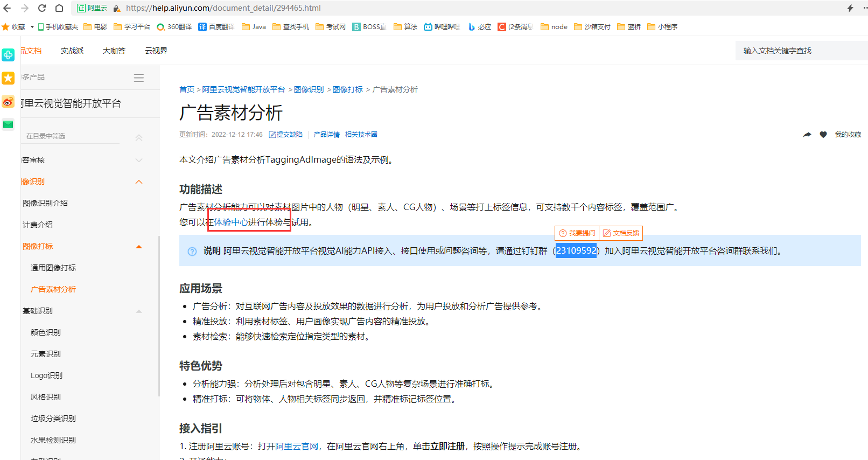The width and height of the screenshot is (868, 460).
Task: Select Logo识别 in the sidebar
Action: pos(46,375)
